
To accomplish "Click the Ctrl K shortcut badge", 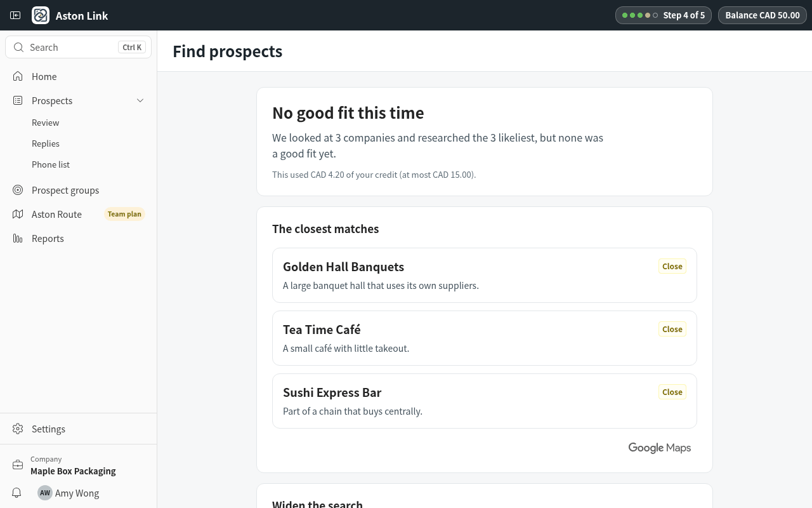I will [132, 48].
